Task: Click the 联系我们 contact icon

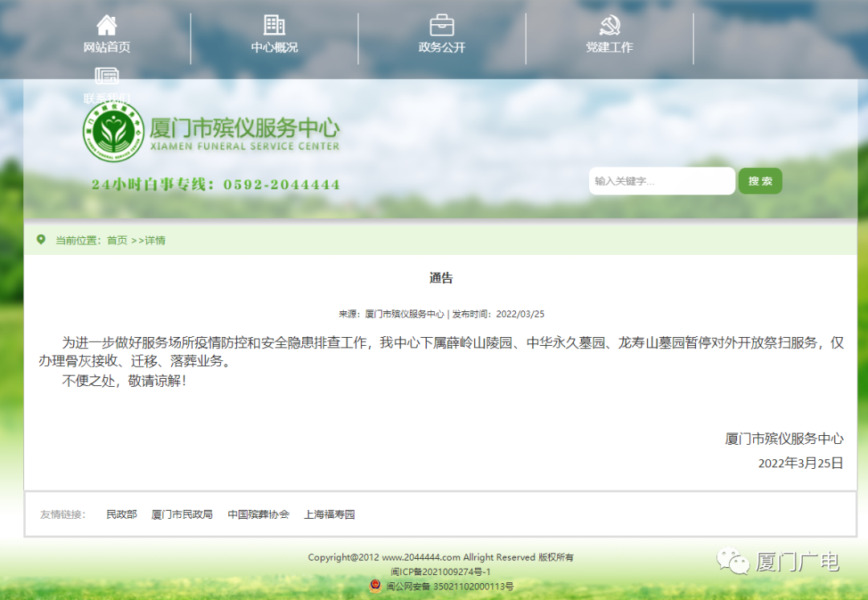Action: point(106,76)
